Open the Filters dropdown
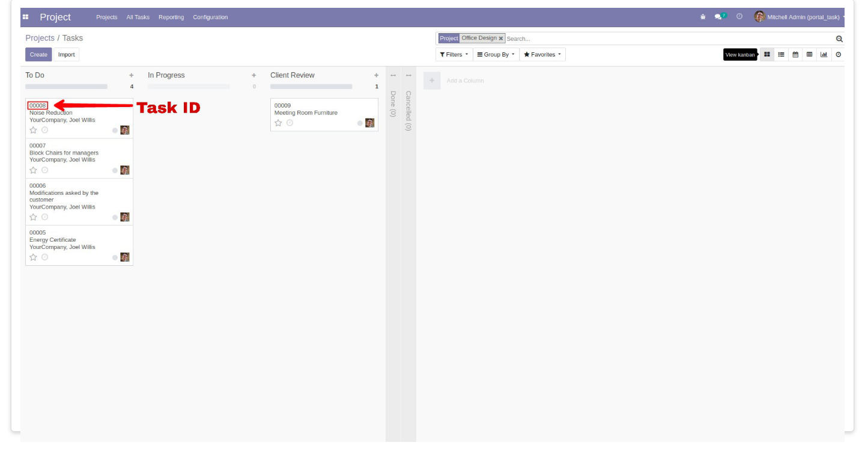This screenshot has height=457, width=868. click(x=454, y=55)
